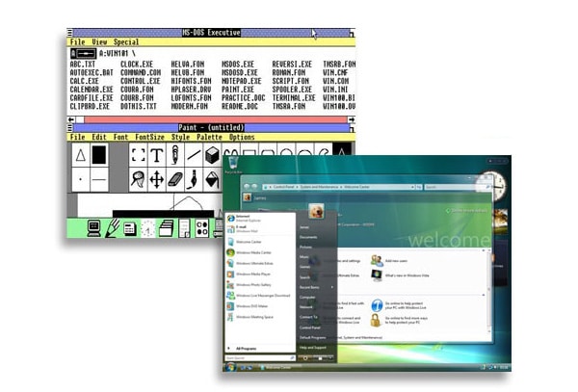The height and width of the screenshot is (392, 578).
Task: Click Help and Support in Start menu
Action: [312, 348]
